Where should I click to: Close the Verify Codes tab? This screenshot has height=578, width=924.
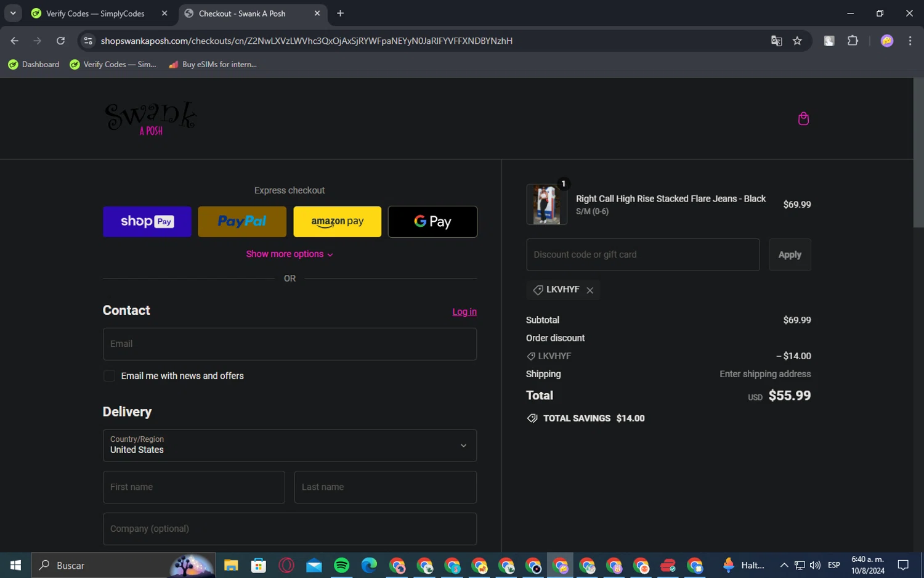[164, 13]
